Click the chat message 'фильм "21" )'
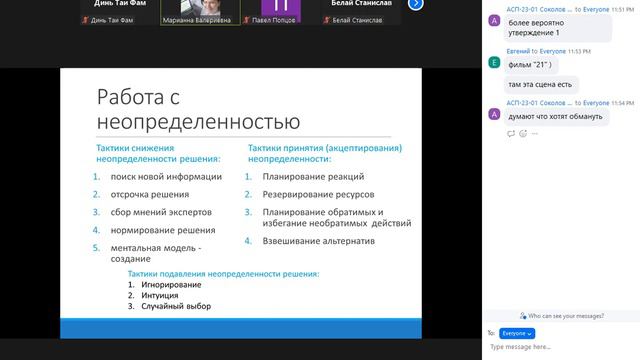The width and height of the screenshot is (640, 360). [x=530, y=64]
